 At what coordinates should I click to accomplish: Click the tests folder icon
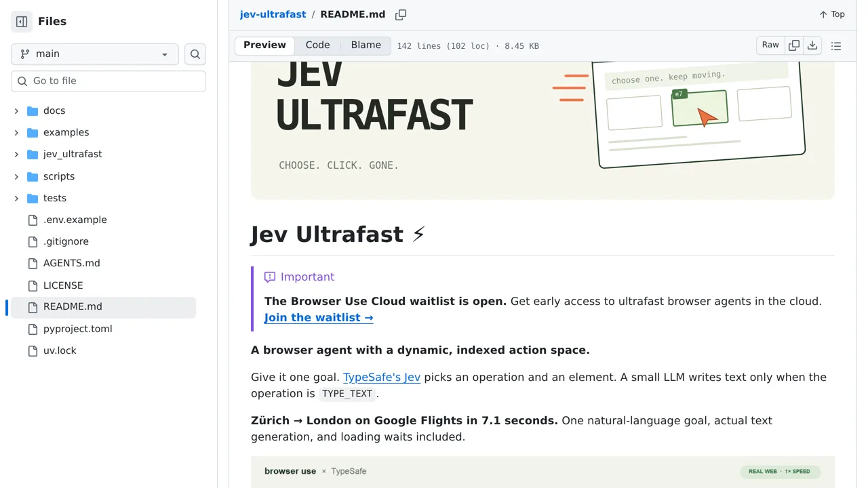click(33, 198)
